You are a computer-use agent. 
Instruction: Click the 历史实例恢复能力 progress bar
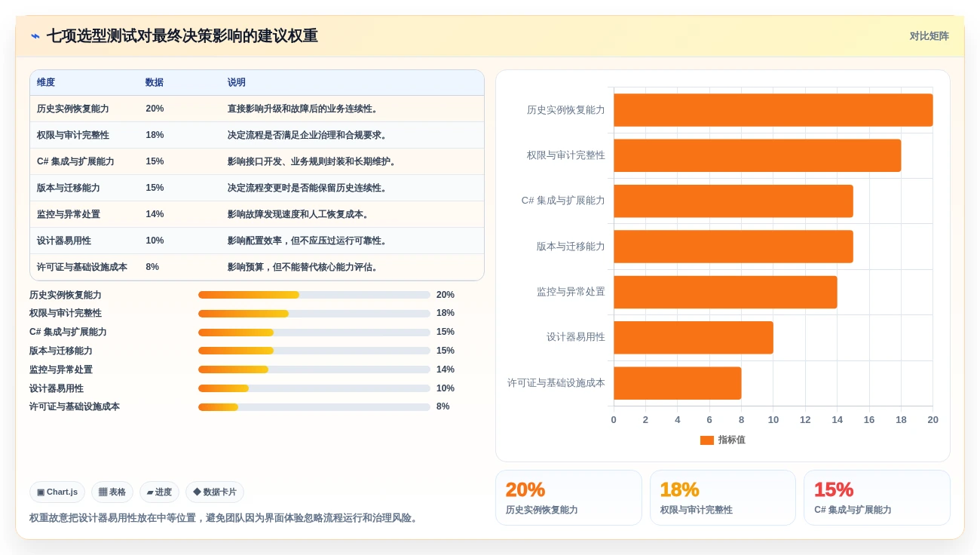click(x=314, y=295)
